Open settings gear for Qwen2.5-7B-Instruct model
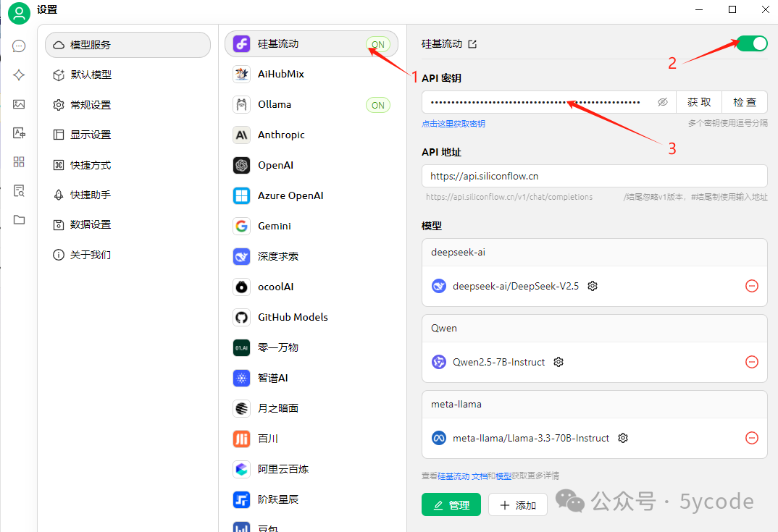This screenshot has width=778, height=532. 559,362
